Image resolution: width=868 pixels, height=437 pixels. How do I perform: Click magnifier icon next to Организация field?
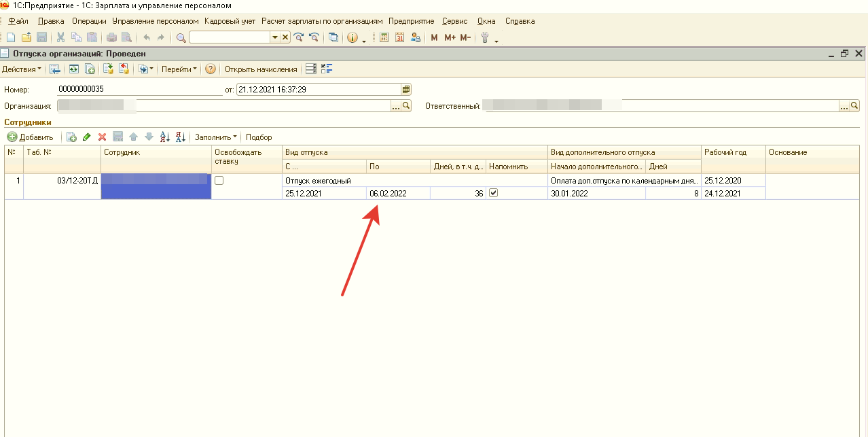tap(407, 106)
